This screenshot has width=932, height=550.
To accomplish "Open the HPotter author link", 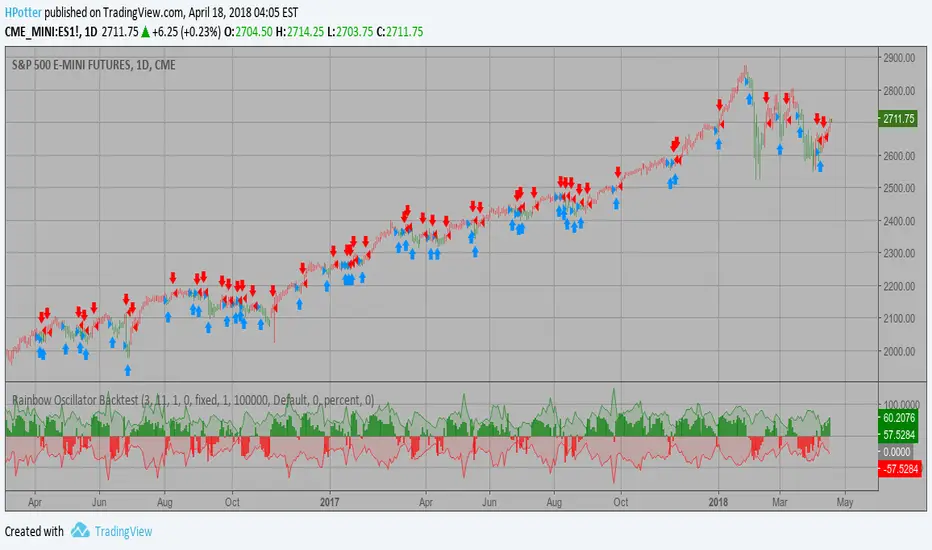I will [x=23, y=12].
